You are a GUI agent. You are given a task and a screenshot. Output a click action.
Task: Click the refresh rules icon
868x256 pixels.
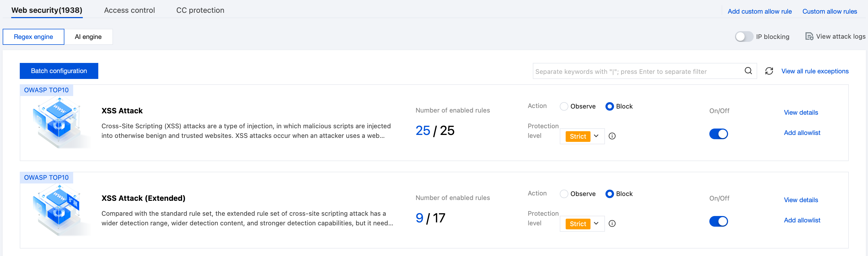769,71
